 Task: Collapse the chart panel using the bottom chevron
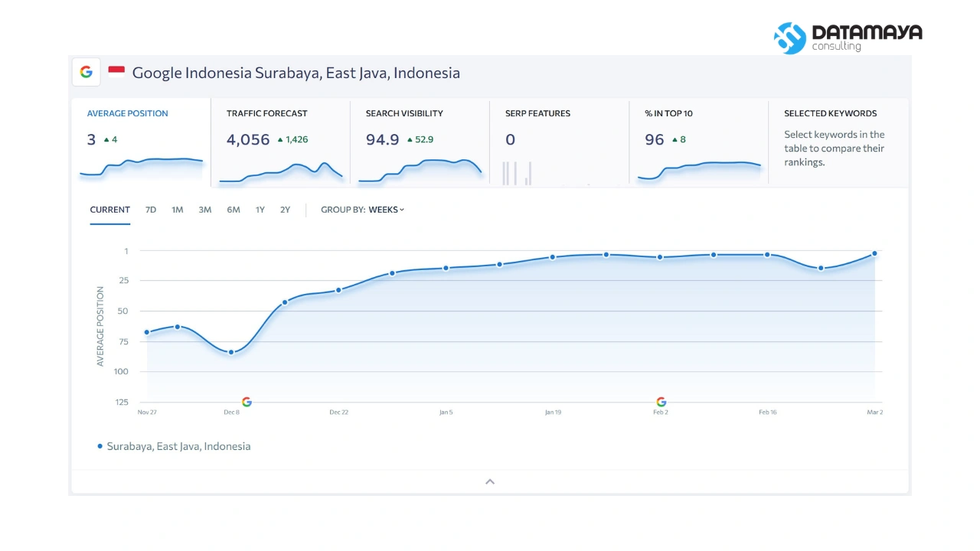click(x=490, y=481)
